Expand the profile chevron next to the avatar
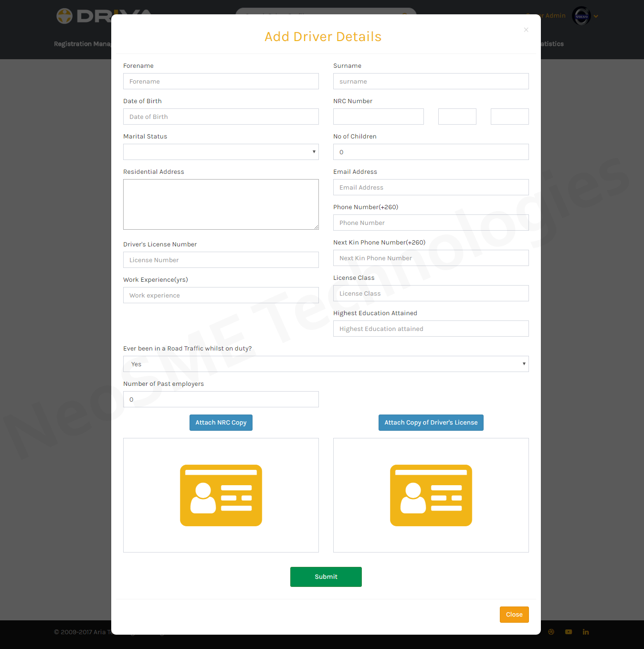The height and width of the screenshot is (649, 644). 596,16
